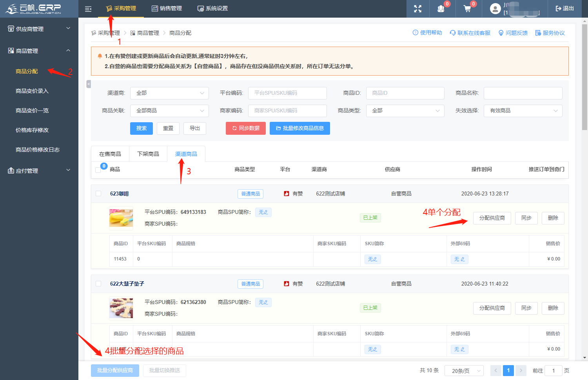Edit 外部69码 in 622大彗子垫子 SKU row
The image size is (588, 380).
pos(459,349)
